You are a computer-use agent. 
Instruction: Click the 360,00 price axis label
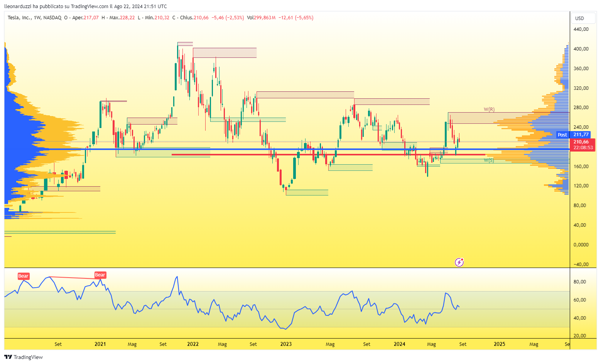click(x=581, y=69)
